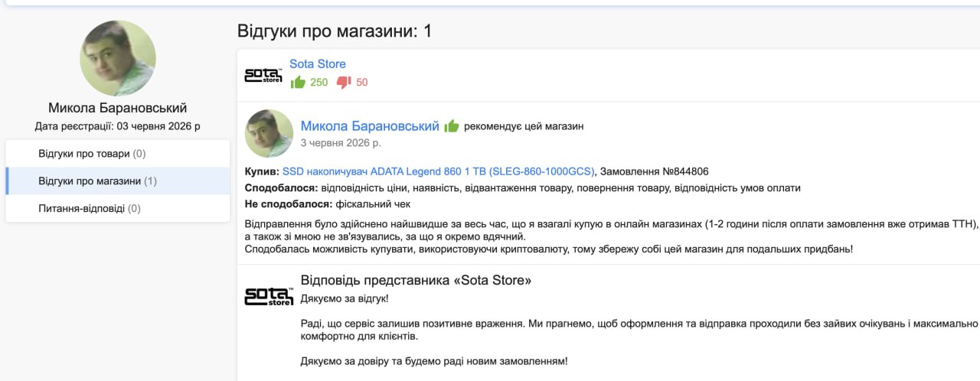Click the closing line Дякуємо за довіру
Image resolution: width=980 pixels, height=381 pixels.
click(434, 360)
